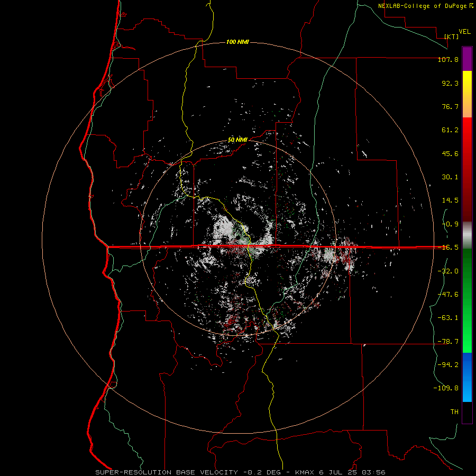
Task: Click the blue segment of the velocity color bar
Action: click(467, 377)
